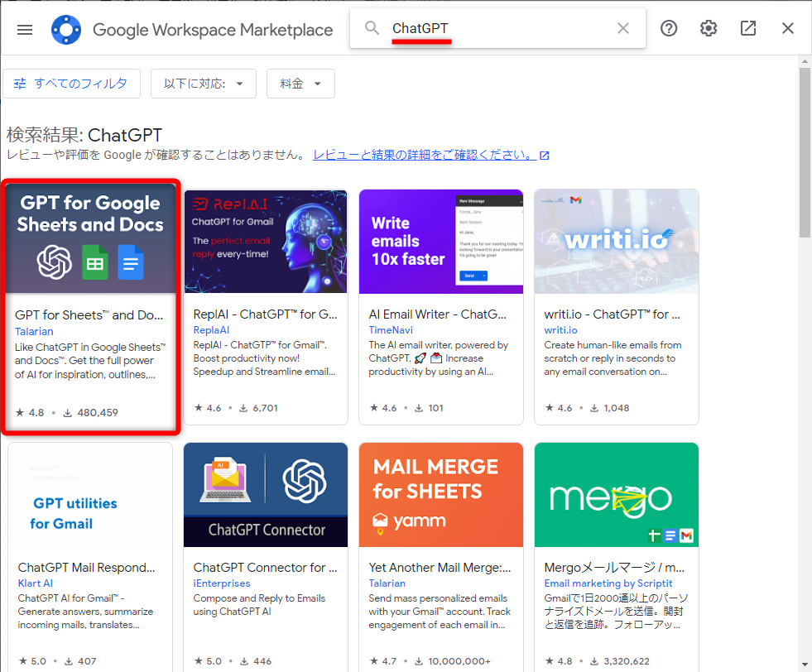812x672 pixels.
Task: Click the search magnifier icon
Action: tap(370, 27)
